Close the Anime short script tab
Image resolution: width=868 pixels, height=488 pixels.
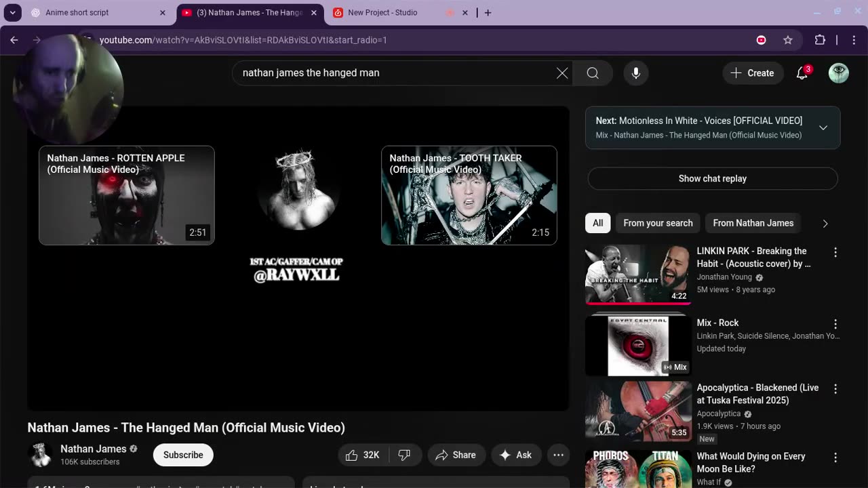(x=162, y=12)
